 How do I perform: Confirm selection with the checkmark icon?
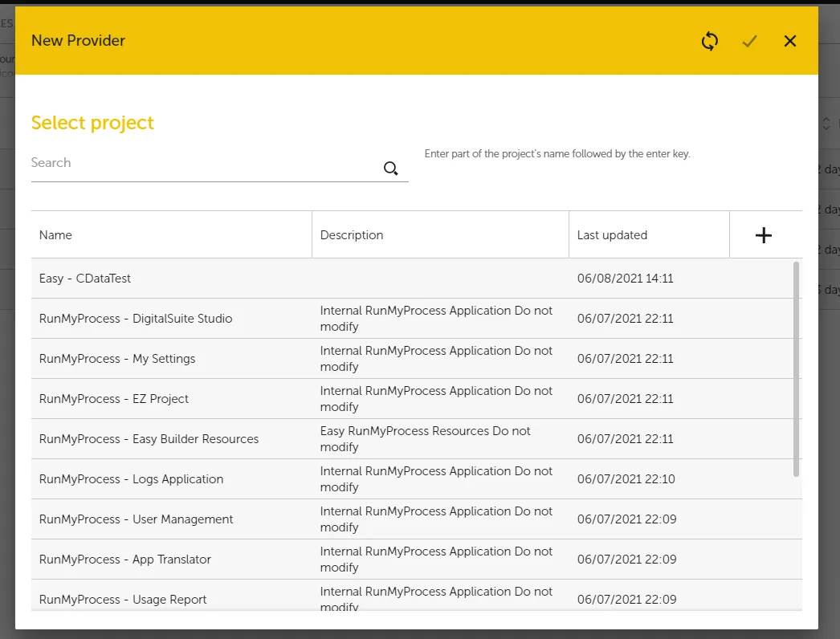(x=749, y=41)
